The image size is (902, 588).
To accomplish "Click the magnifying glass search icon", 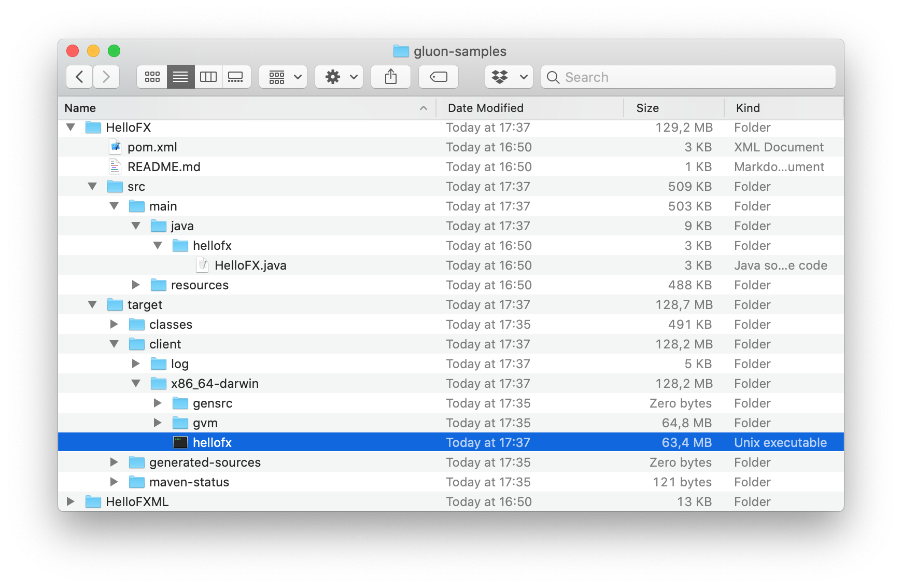I will point(553,77).
